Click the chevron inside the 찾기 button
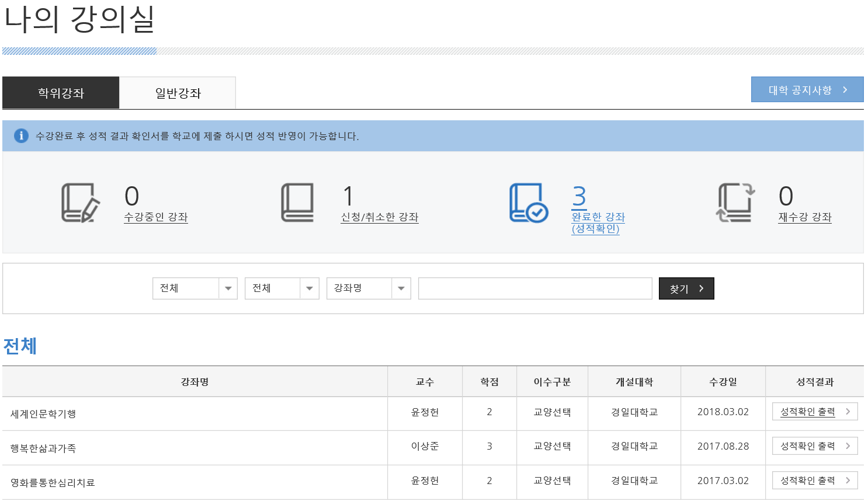 [702, 288]
